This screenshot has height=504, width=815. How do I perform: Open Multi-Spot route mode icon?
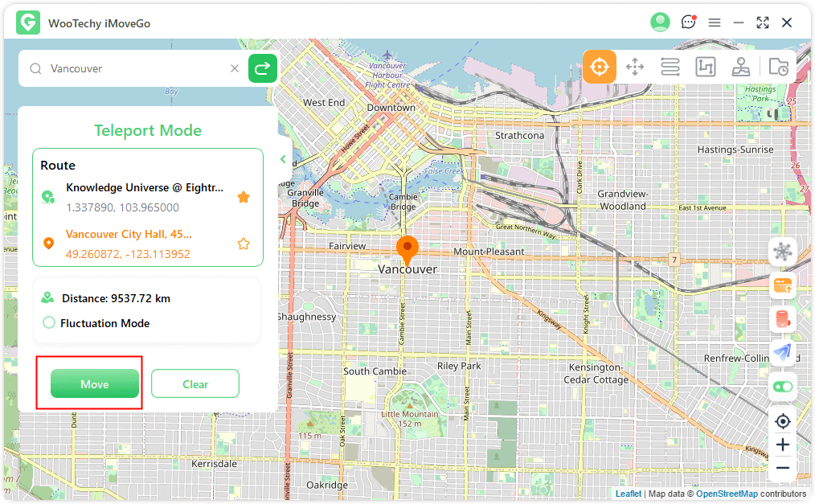coord(670,67)
